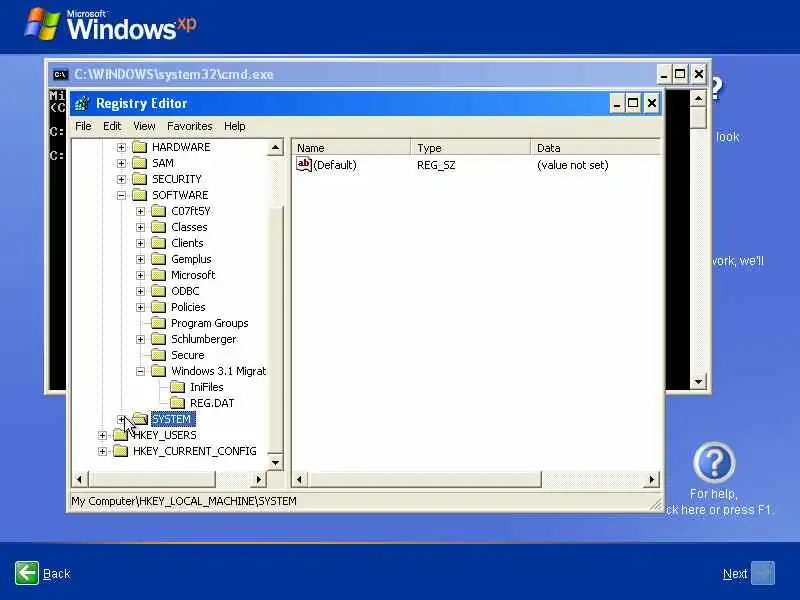The image size is (800, 600).
Task: Click the Clients folder icon
Action: (159, 243)
